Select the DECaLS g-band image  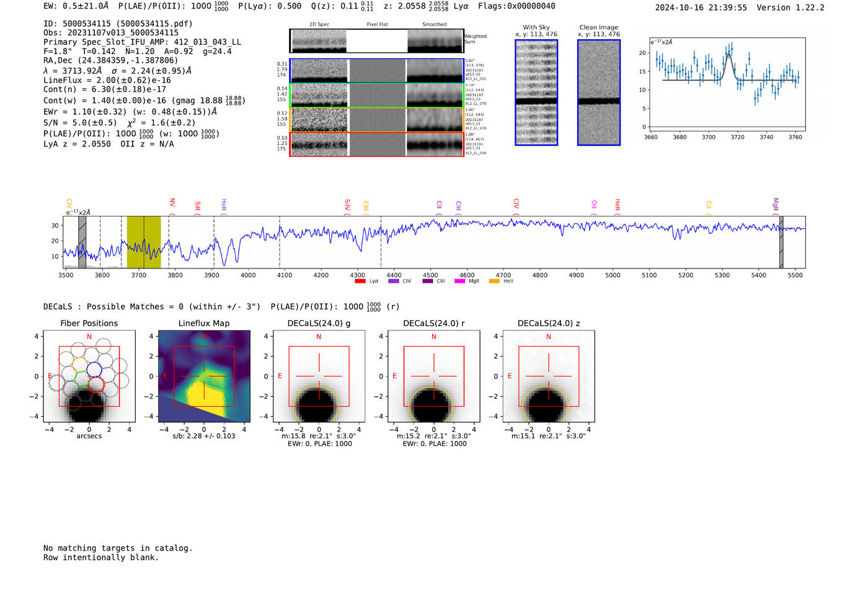pos(319,376)
